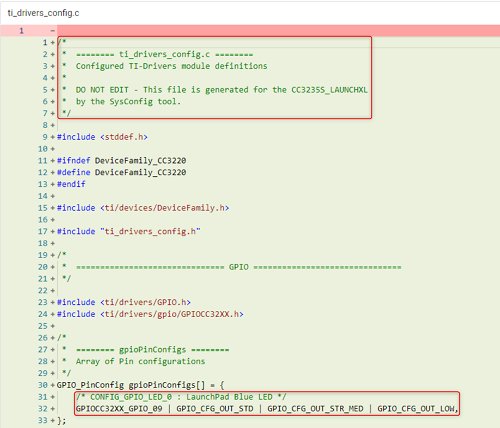Click the 'DO NOT EDIT' comment line

[x=221, y=90]
